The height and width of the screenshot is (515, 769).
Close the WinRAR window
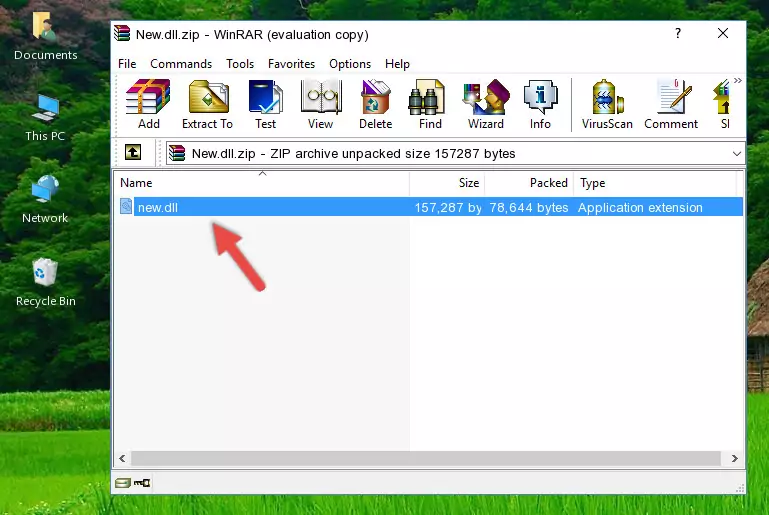click(723, 33)
